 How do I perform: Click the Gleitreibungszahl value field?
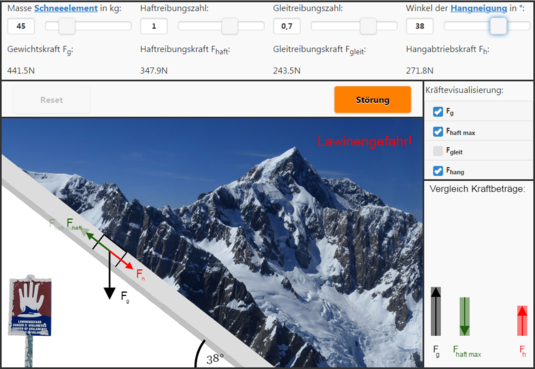click(x=287, y=26)
